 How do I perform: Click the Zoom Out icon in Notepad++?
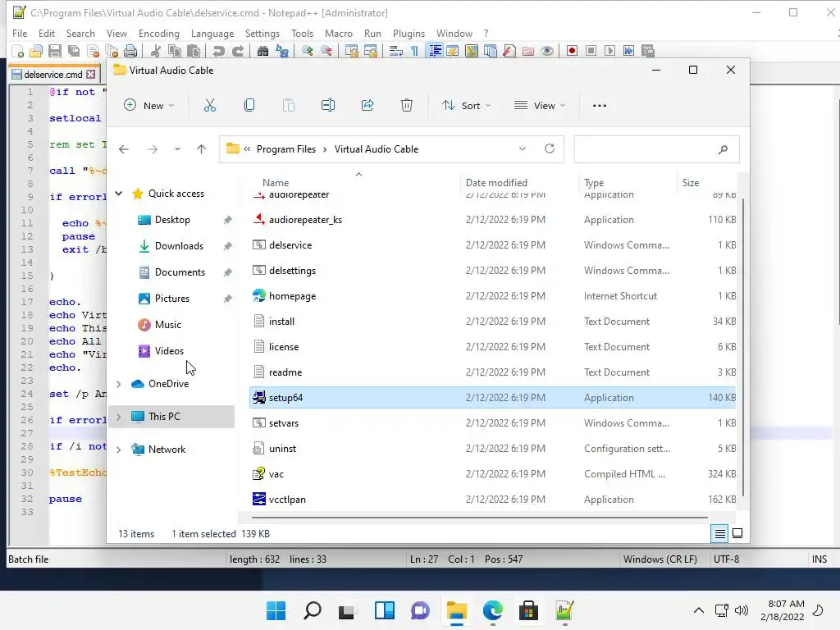(326, 51)
